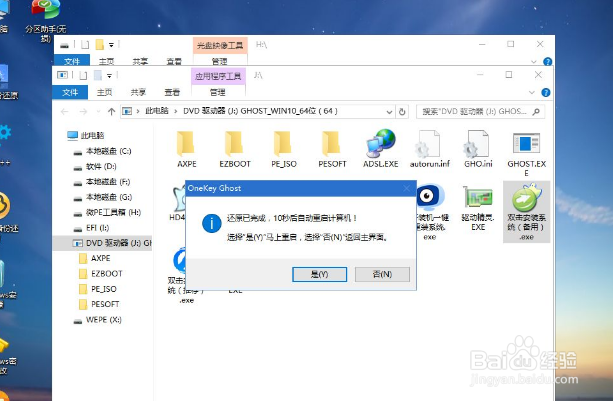Open recent locations dropdown arrow

click(x=98, y=112)
